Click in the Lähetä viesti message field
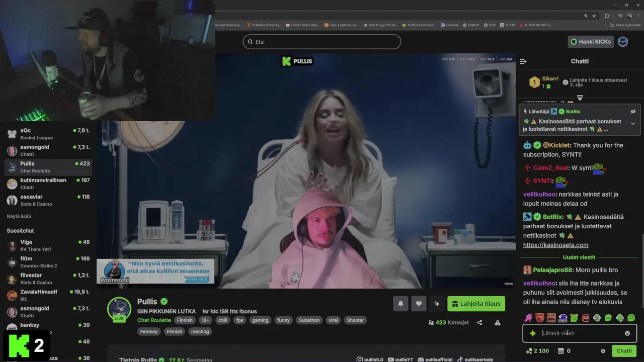Image resolution: width=644 pixels, height=362 pixels. [580, 333]
